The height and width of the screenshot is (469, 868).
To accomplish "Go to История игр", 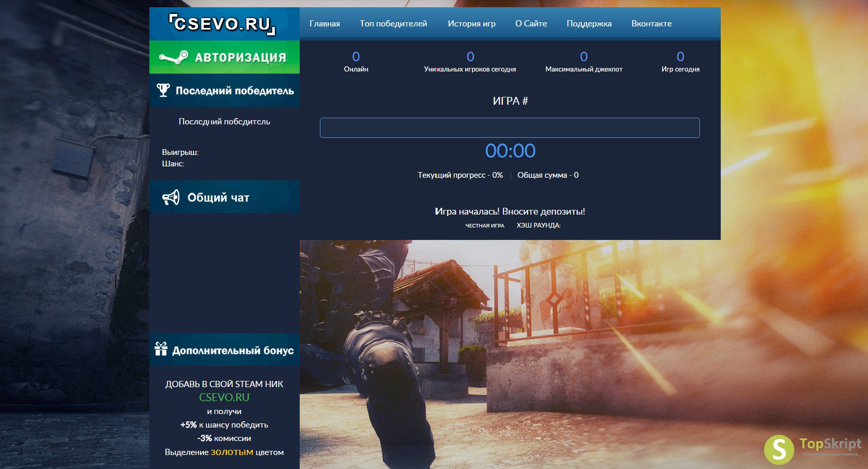I will click(472, 24).
